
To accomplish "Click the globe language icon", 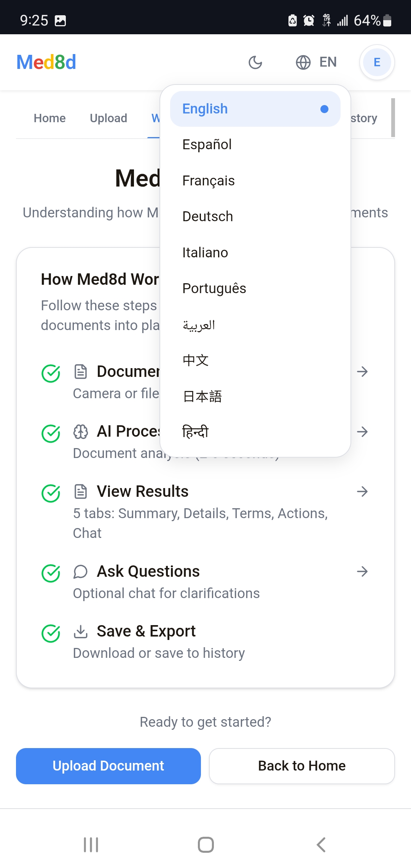I will [303, 62].
